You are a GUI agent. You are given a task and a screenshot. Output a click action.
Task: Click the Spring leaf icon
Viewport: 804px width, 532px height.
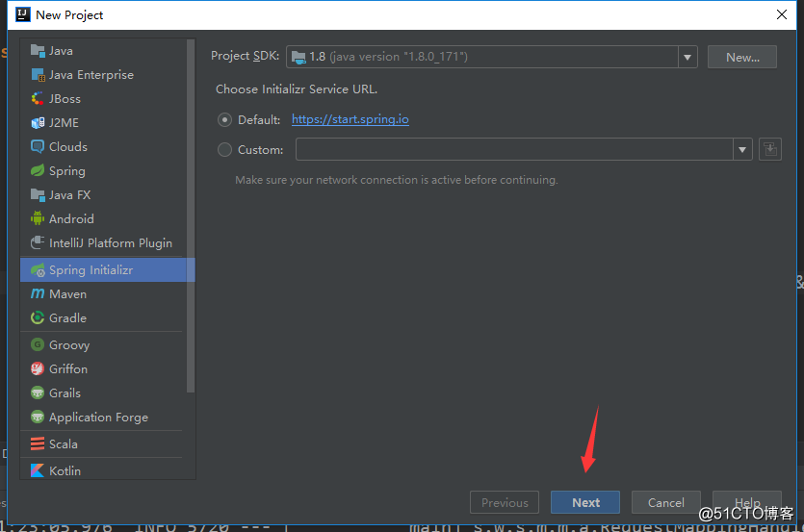(38, 170)
